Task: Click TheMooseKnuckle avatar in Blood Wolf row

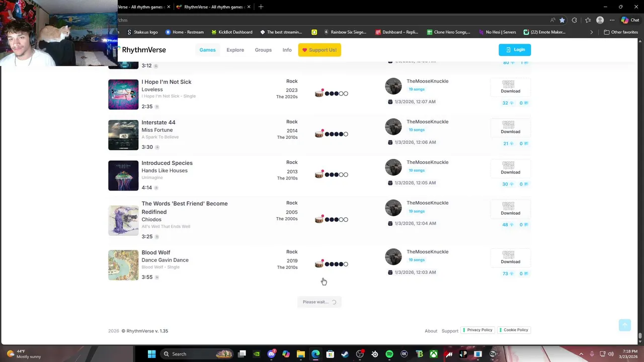Action: click(x=393, y=256)
